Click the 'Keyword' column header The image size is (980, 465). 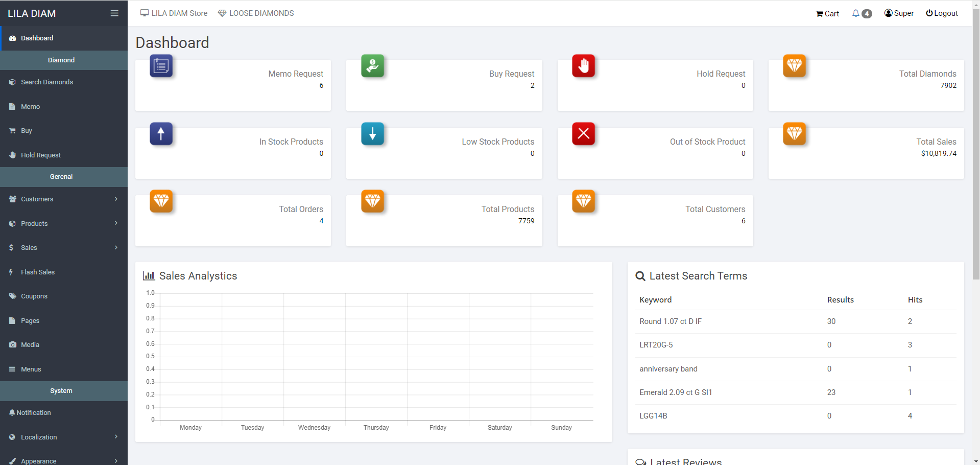656,300
